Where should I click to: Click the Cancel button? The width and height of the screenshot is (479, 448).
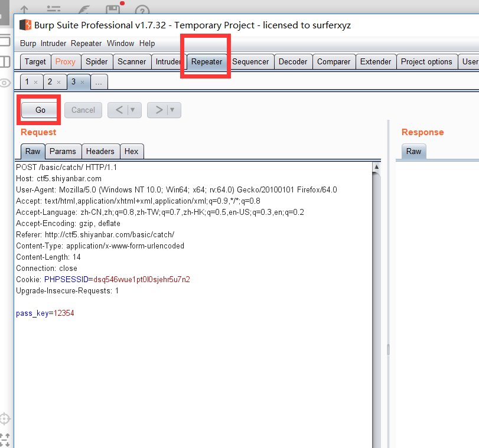click(83, 110)
